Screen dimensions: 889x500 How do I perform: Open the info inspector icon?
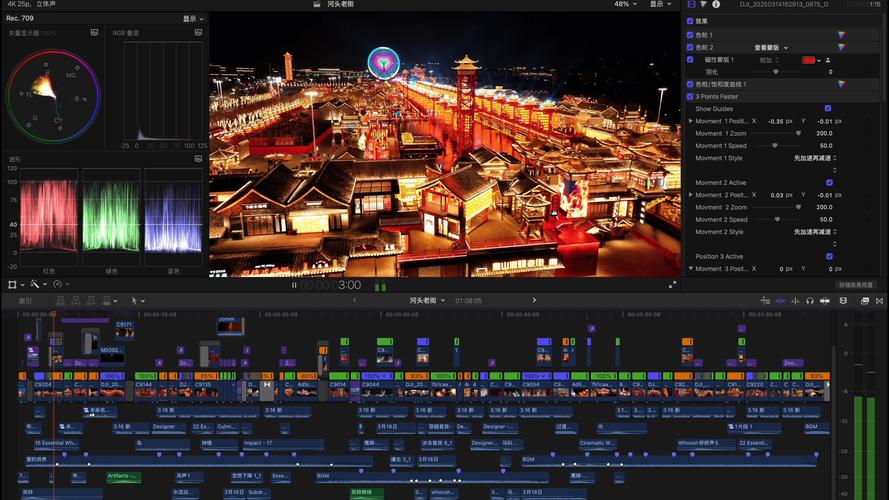coord(716,4)
